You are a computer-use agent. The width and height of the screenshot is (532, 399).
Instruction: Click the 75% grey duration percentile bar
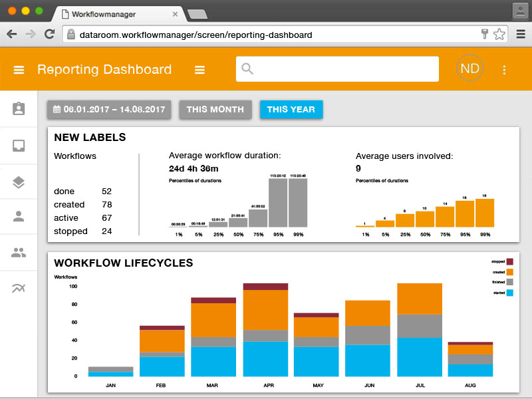click(x=258, y=218)
